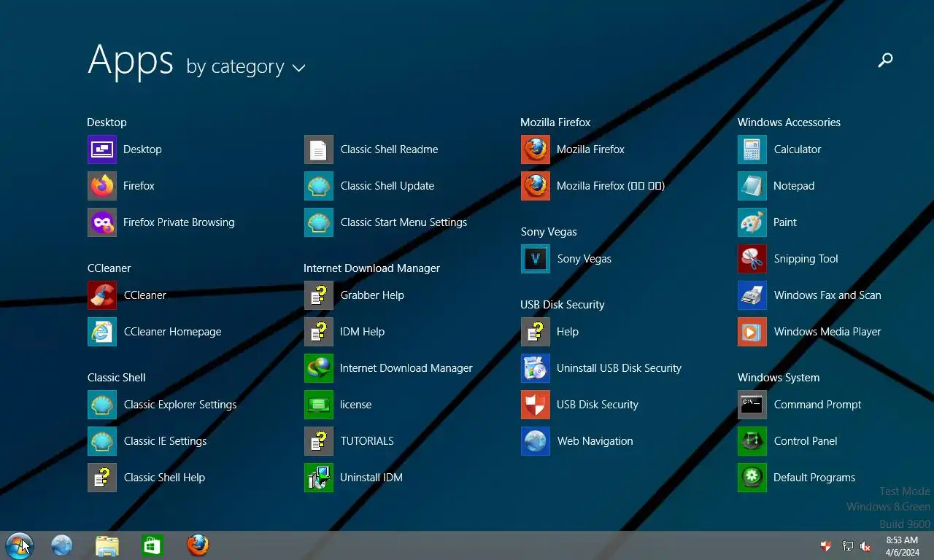The image size is (934, 560).
Task: Open the Desktop tile icon
Action: (x=102, y=149)
